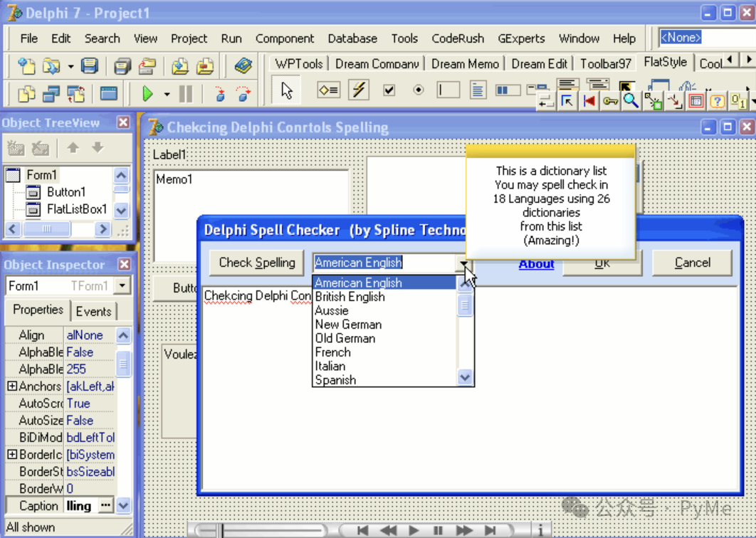Screen dimensions: 756x538
Task: Open the GExperts menu
Action: [x=521, y=38]
